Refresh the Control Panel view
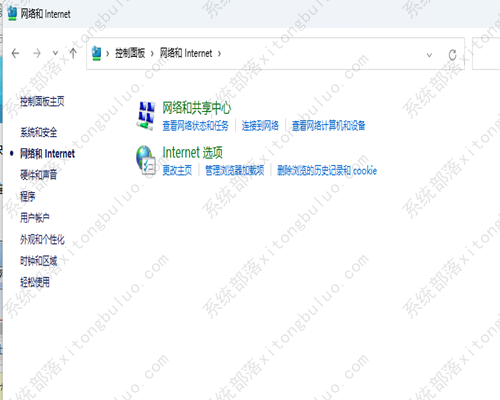 coord(452,55)
